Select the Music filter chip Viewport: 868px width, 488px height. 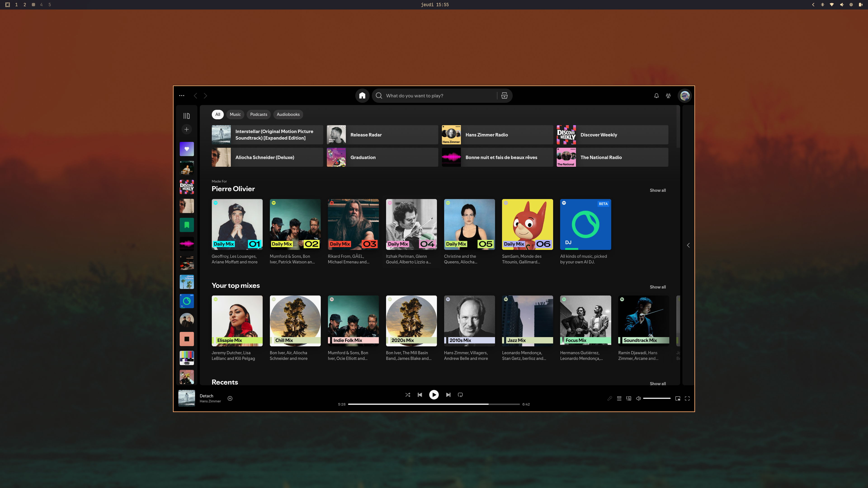pyautogui.click(x=235, y=115)
